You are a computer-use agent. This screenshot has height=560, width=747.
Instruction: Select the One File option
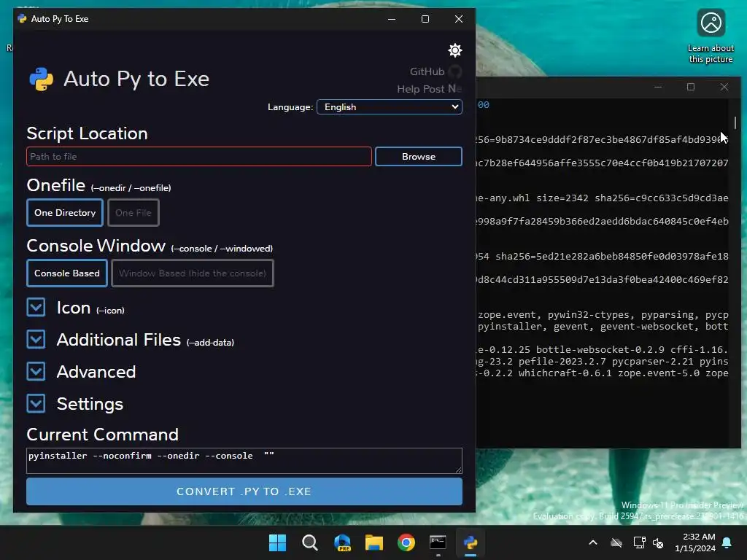coord(133,212)
